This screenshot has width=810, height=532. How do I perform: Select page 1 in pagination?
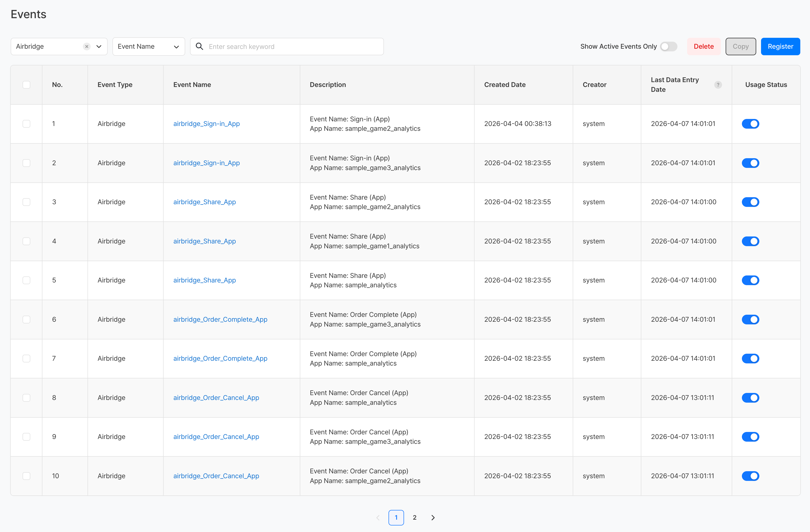click(396, 517)
